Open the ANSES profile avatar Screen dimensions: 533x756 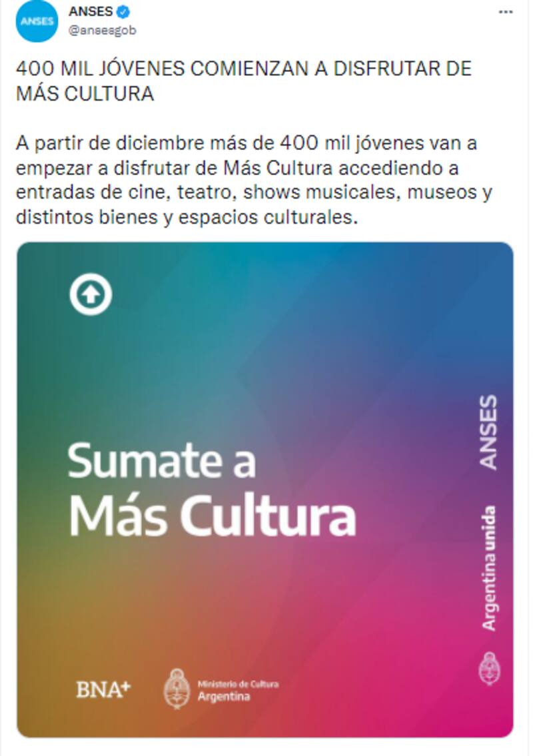tap(37, 21)
